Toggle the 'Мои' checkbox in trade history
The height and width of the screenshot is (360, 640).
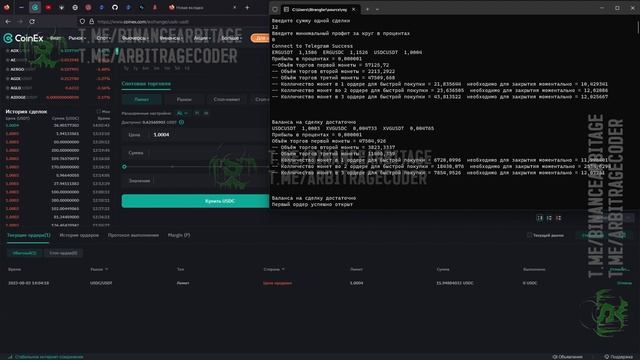click(x=98, y=111)
